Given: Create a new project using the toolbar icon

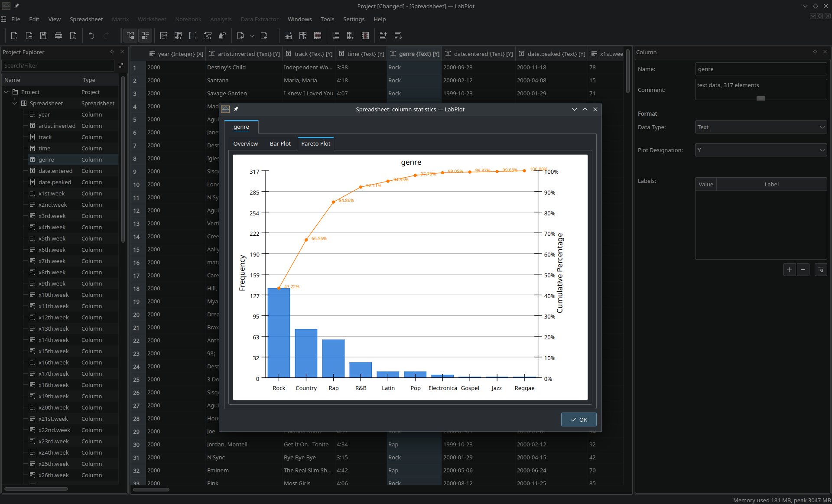Looking at the screenshot, I should coord(14,36).
